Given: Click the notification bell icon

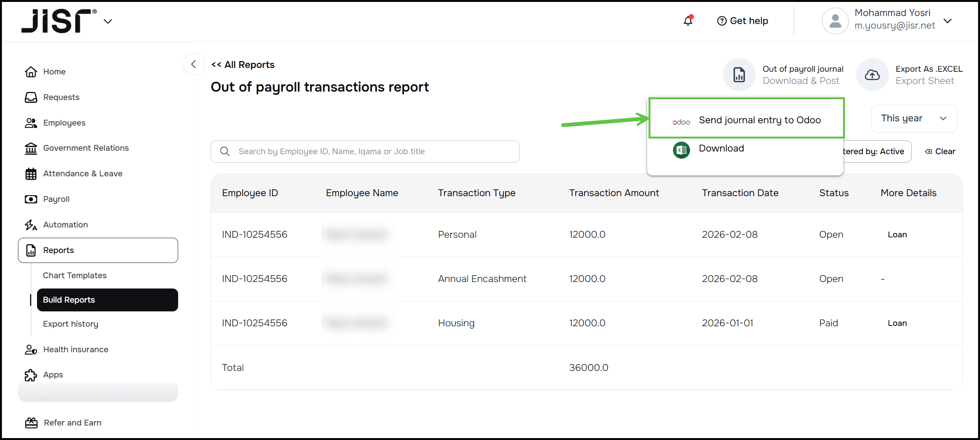Looking at the screenshot, I should pos(688,21).
